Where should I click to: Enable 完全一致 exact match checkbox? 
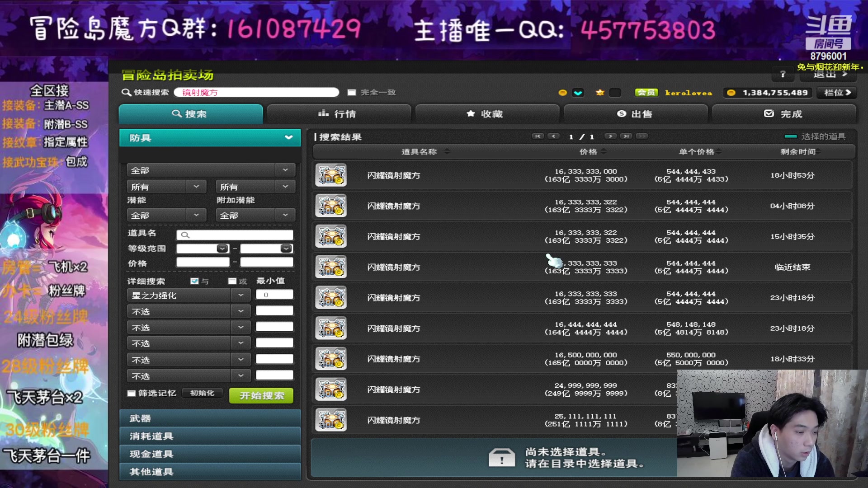tap(352, 92)
